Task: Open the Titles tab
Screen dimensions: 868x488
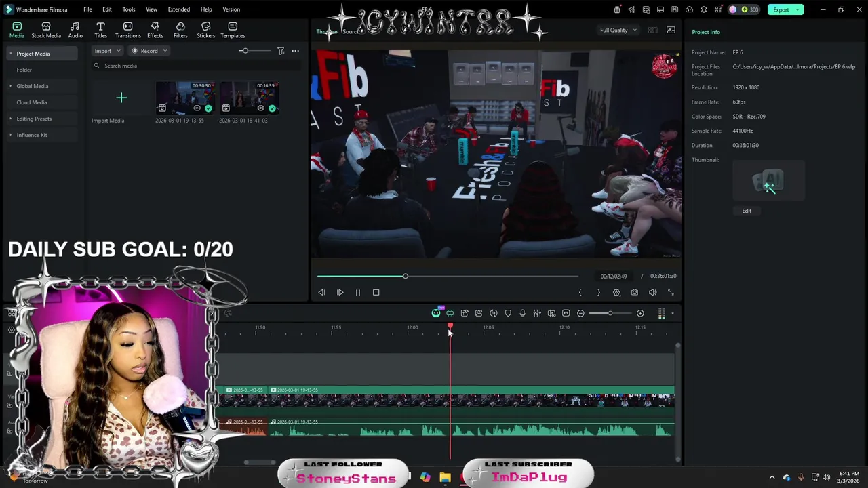Action: [x=100, y=30]
